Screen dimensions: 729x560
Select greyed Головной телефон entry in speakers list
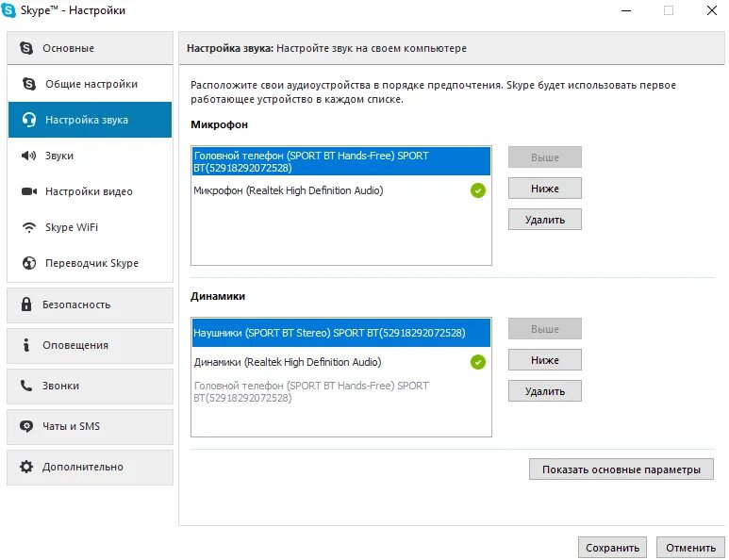(x=341, y=391)
